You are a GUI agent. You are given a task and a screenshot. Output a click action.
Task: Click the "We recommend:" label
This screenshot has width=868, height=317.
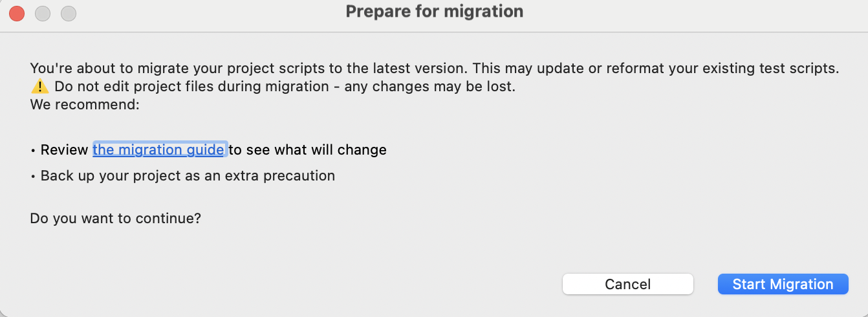pyautogui.click(x=85, y=104)
